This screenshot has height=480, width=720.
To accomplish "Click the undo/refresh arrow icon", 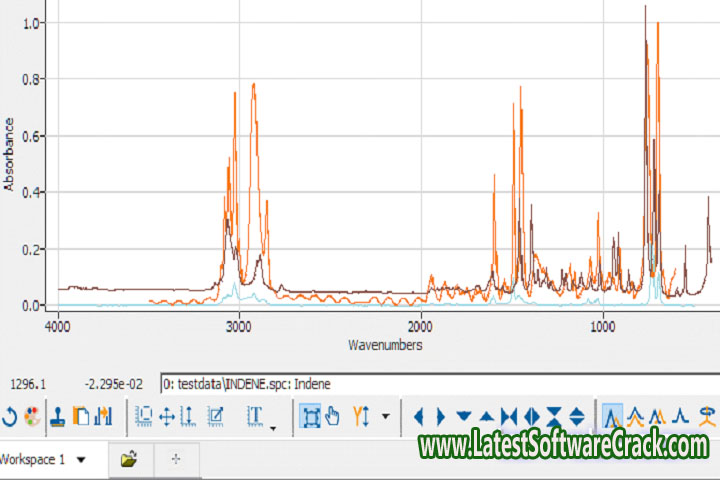I will click(9, 415).
